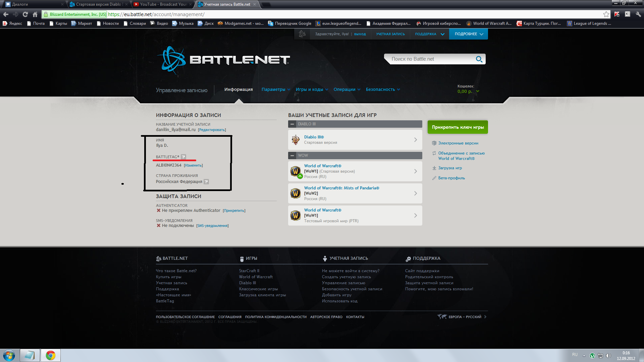The width and height of the screenshot is (644, 362).
Task: Click the Blizzard icon in top bar
Action: (302, 34)
